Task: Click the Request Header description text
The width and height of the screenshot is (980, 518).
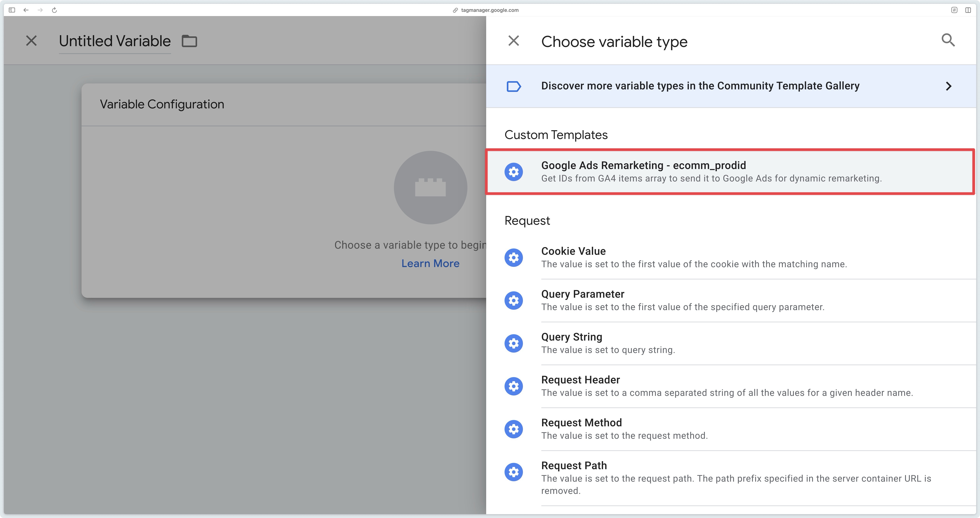Action: coord(727,393)
